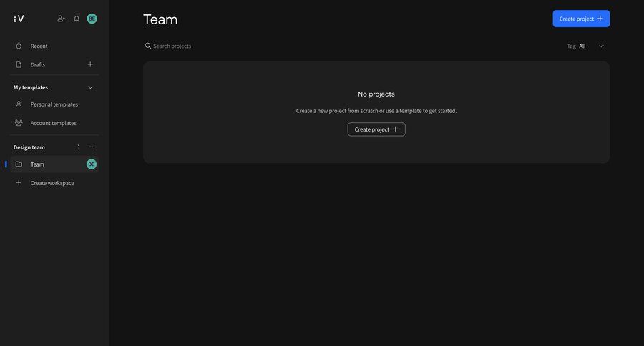
Task: Open the BE profile avatar at top
Action: click(x=92, y=19)
